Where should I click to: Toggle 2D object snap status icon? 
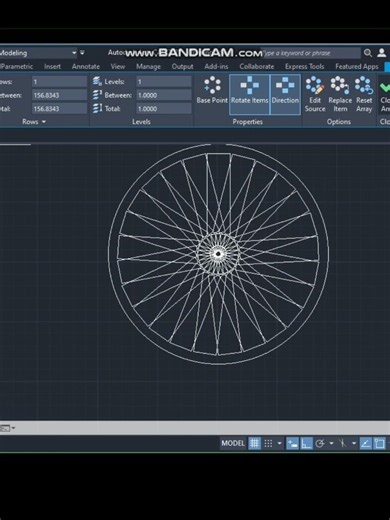click(x=380, y=443)
